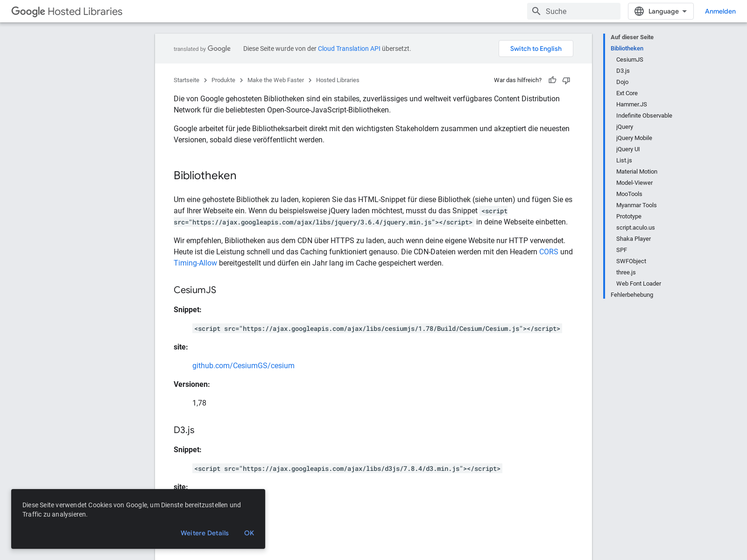Open Make the Web Faster breadcrumb
The width and height of the screenshot is (747, 560).
pos(275,80)
